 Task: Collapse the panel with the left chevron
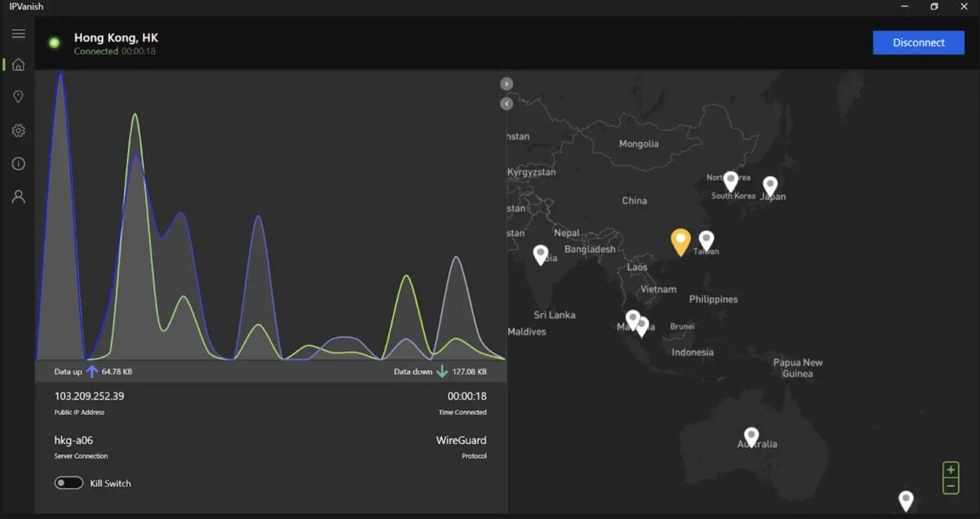[x=506, y=104]
